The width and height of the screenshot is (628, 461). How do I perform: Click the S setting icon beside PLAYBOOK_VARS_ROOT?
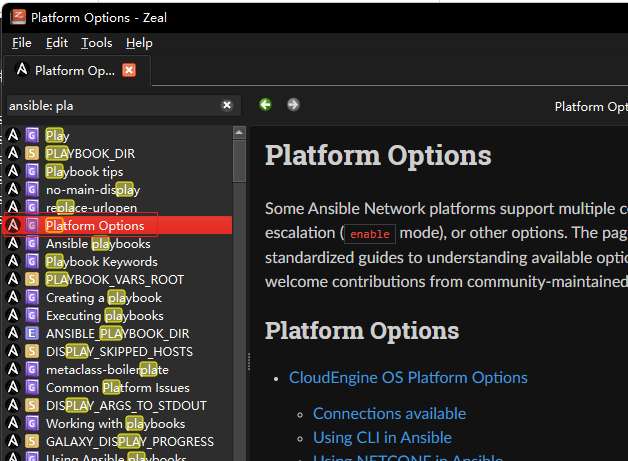32,280
